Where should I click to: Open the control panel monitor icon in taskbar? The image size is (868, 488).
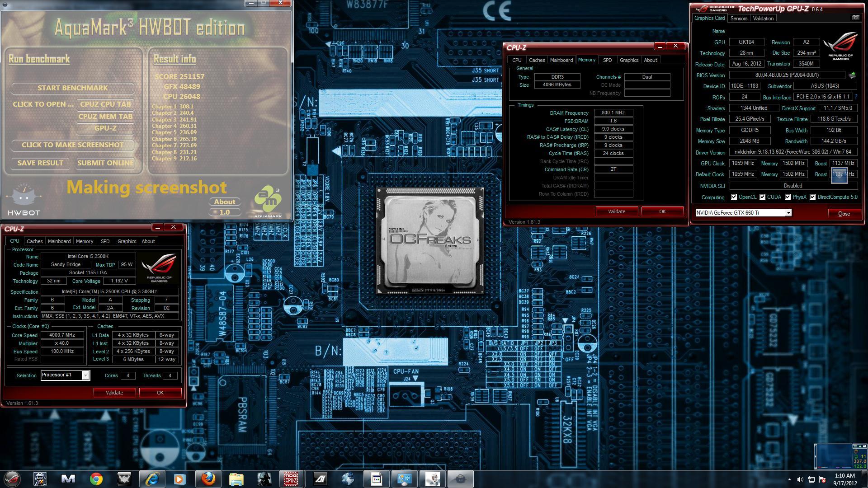[x=404, y=479]
